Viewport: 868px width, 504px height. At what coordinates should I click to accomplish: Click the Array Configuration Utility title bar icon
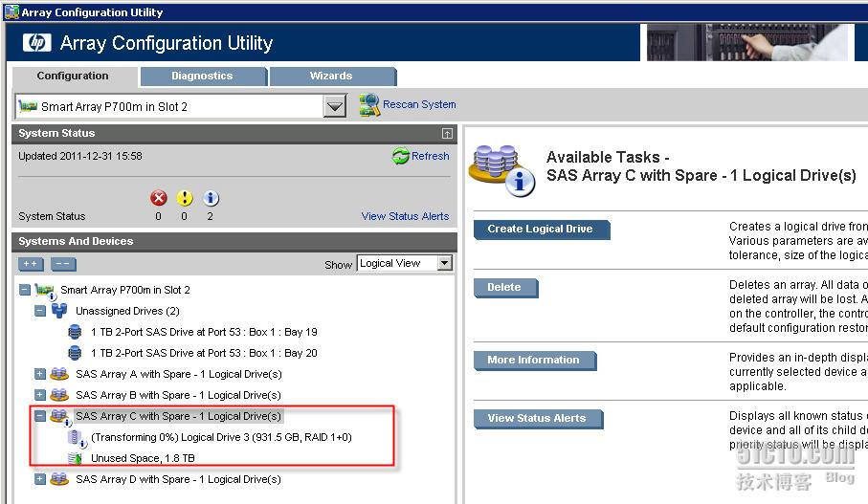[x=11, y=11]
